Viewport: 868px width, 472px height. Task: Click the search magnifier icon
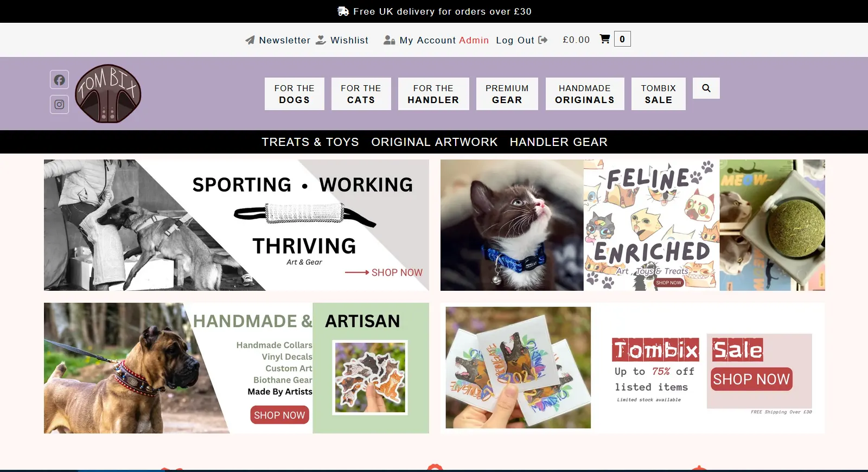coord(706,88)
